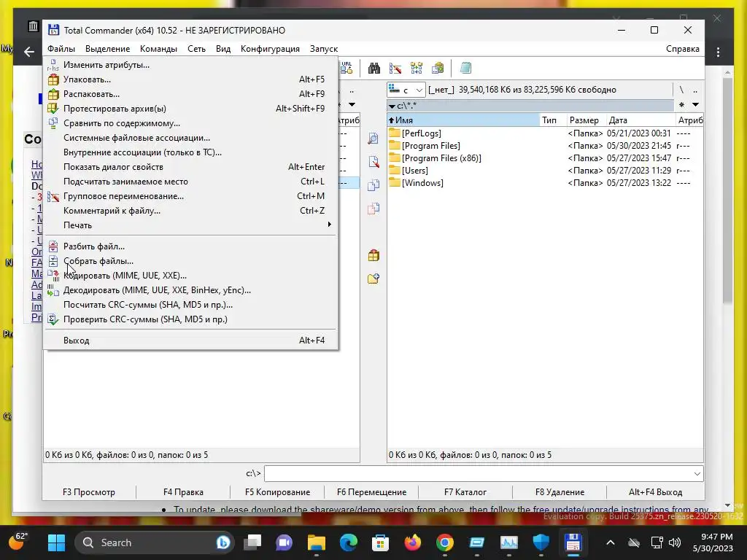Select Распаковать from the menu
This screenshot has width=747, height=560.
[x=190, y=94]
